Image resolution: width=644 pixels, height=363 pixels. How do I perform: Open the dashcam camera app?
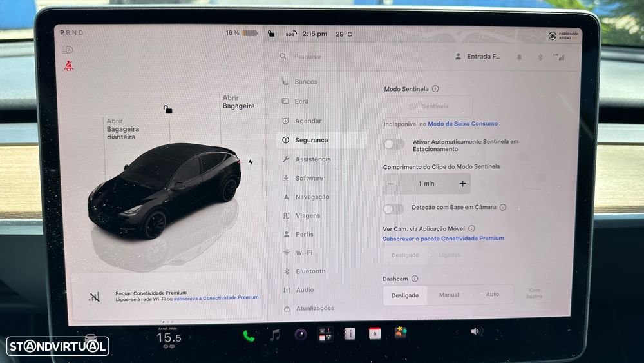pos(301,335)
